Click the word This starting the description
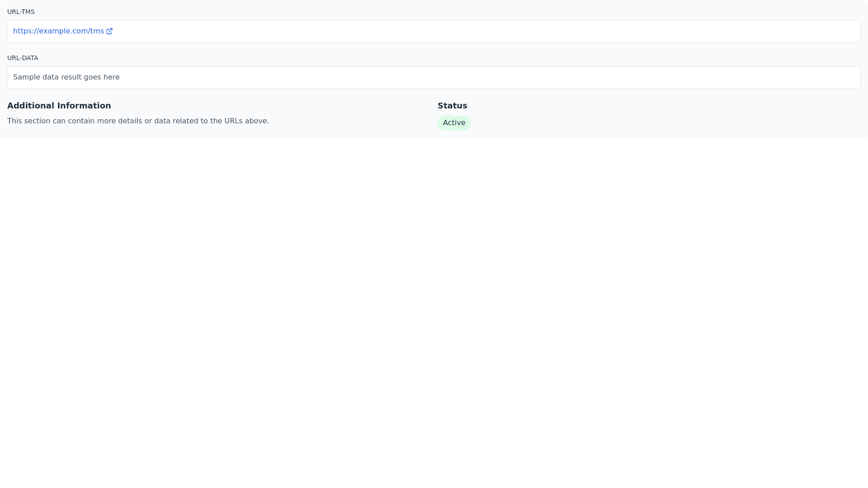The height and width of the screenshot is (488, 868). (x=14, y=121)
